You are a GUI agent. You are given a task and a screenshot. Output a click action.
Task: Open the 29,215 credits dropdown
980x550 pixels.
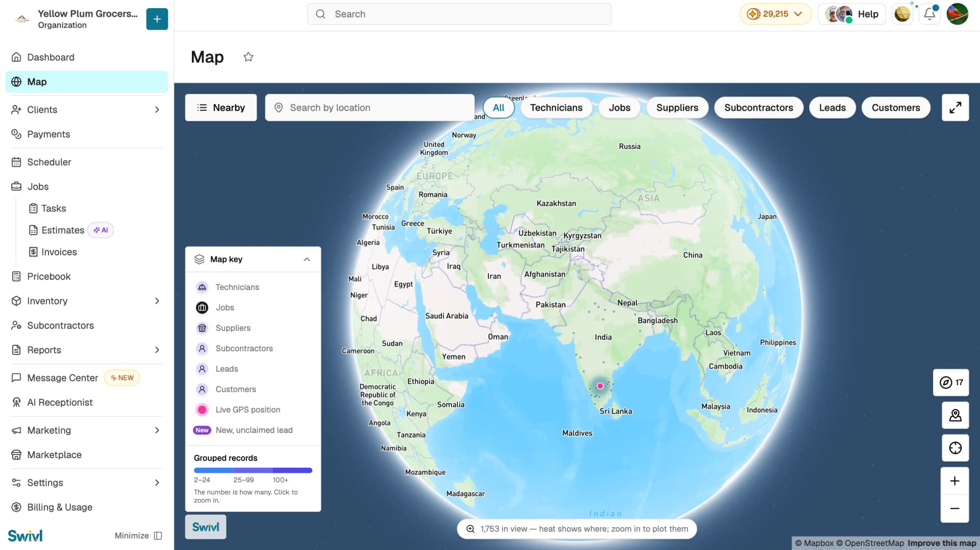pos(775,14)
